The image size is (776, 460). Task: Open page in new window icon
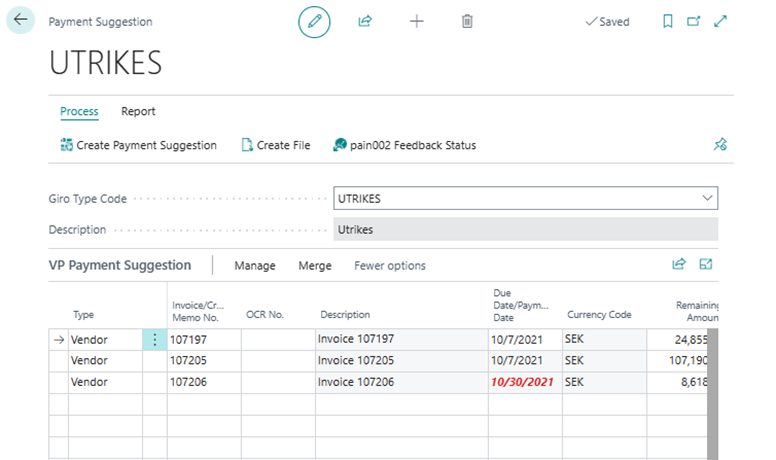click(694, 21)
